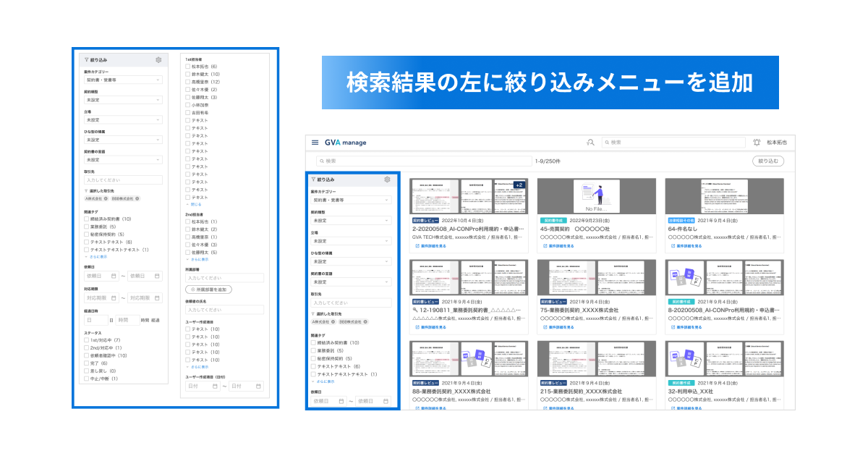Open 立場 dropdown in enlarged filter panel
The height and width of the screenshot is (456, 868).
(x=123, y=119)
